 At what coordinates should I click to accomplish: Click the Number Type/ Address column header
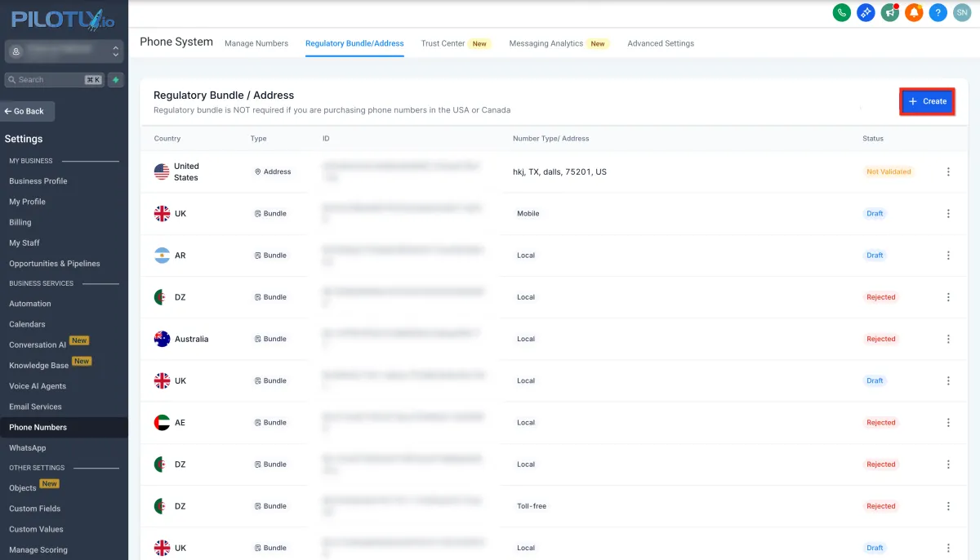tap(550, 139)
